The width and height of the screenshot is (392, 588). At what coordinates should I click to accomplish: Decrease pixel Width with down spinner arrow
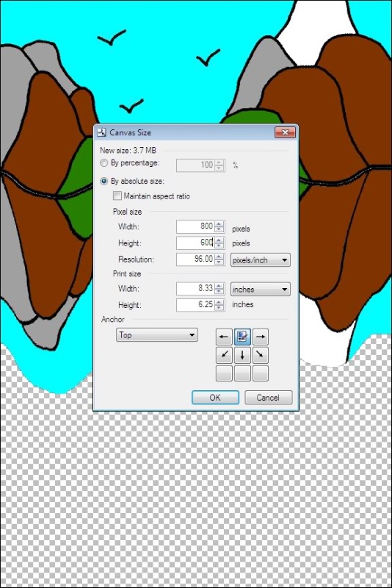(x=219, y=229)
